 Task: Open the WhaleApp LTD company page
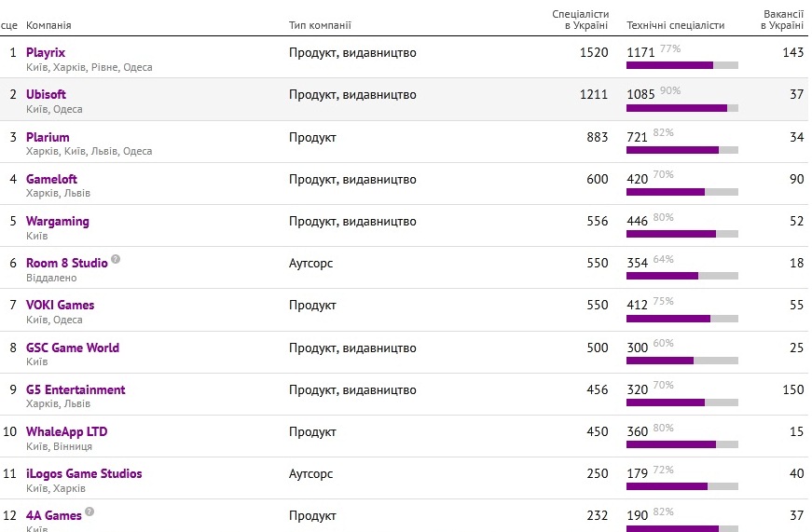tap(67, 431)
